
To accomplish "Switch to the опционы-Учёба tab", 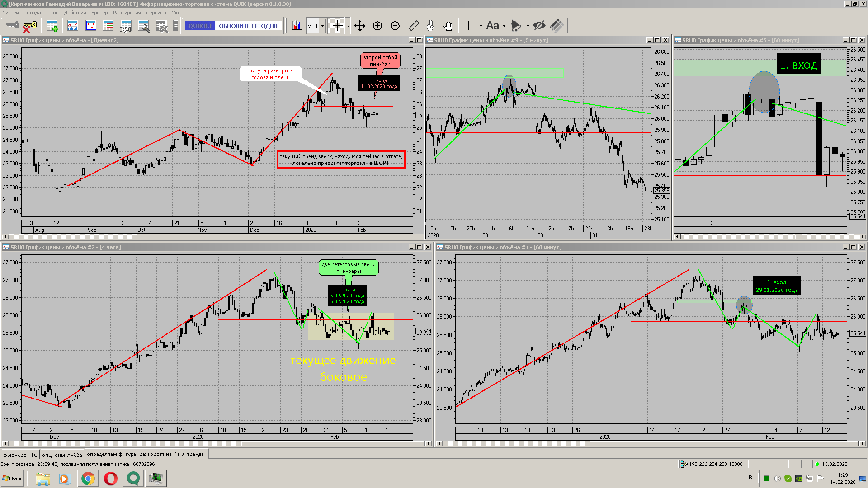I will (62, 455).
